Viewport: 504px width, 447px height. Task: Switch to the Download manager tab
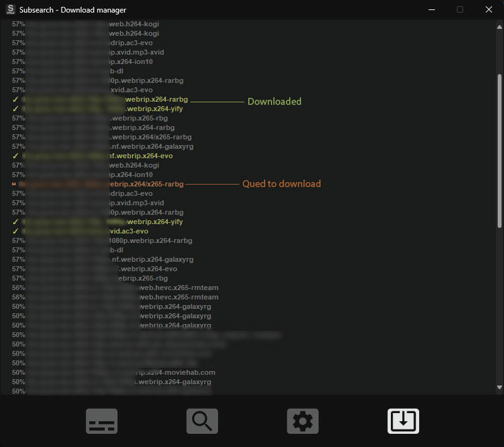[403, 421]
